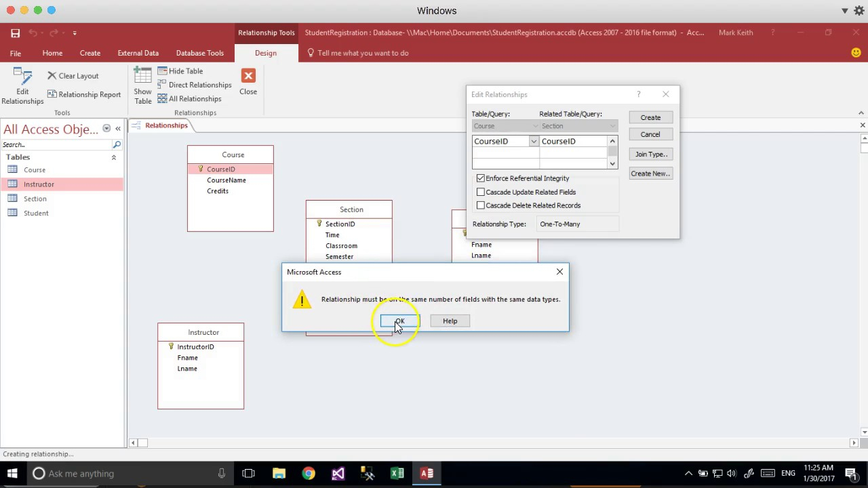Open Task View on taskbar
Image resolution: width=868 pixels, height=488 pixels.
point(248,474)
